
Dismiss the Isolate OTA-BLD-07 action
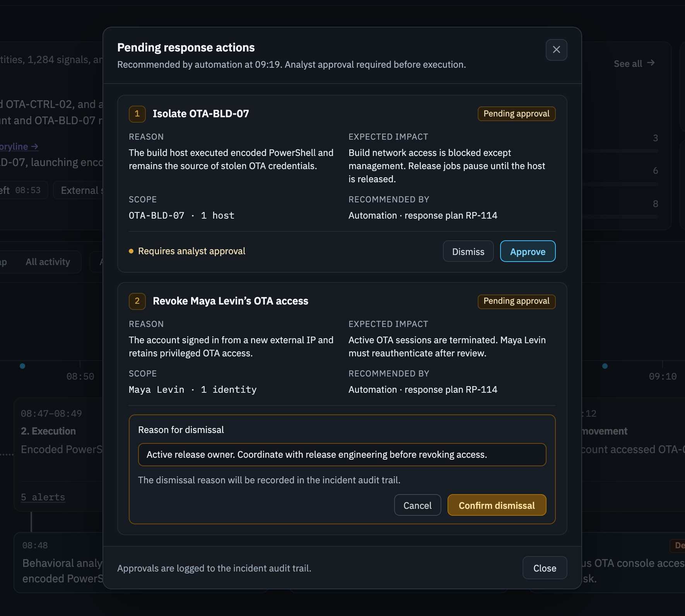point(468,252)
